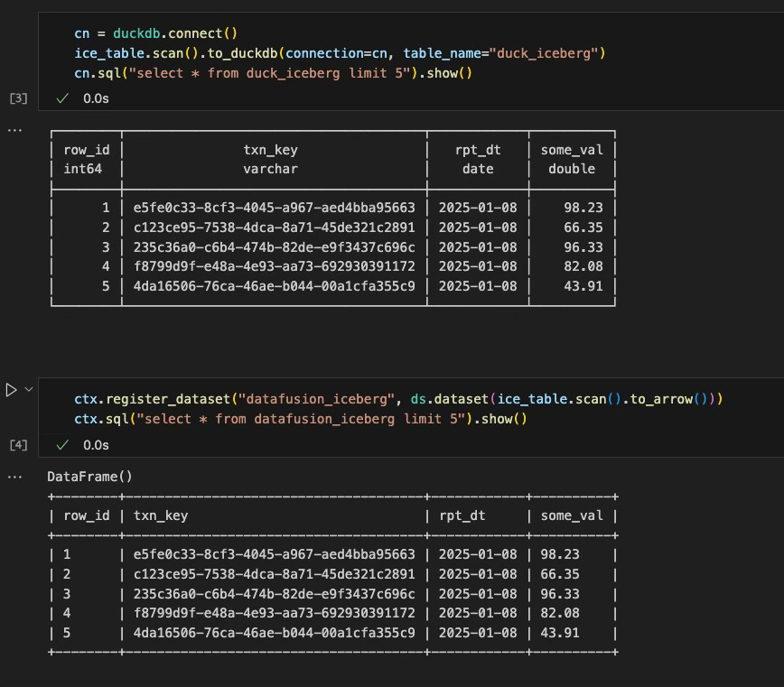The height and width of the screenshot is (687, 784).
Task: Click the execution count [3] label
Action: point(18,98)
